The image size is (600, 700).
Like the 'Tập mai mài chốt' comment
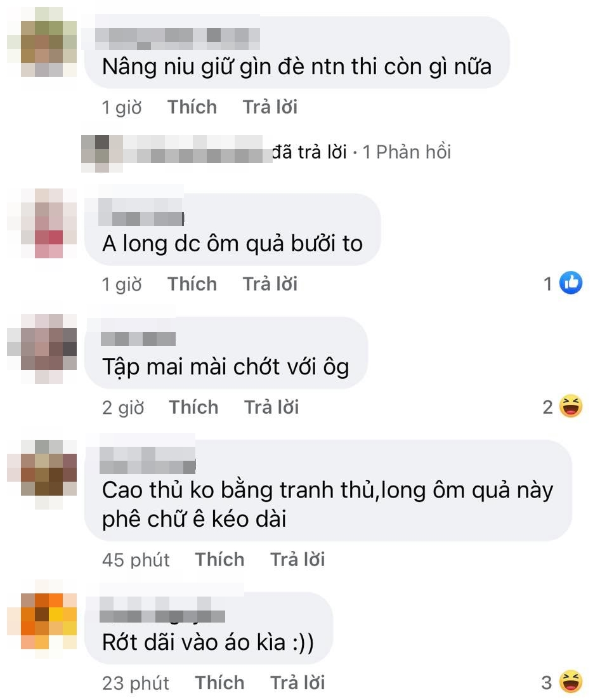pos(193,407)
